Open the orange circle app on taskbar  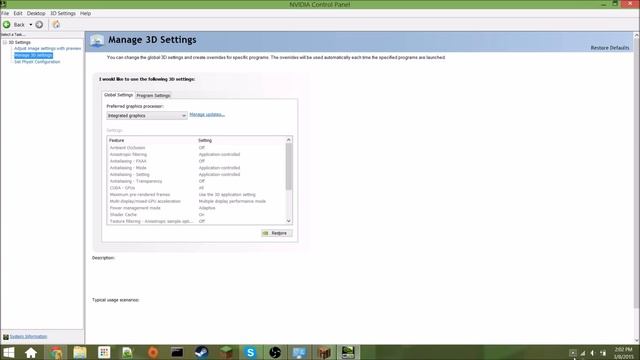153,353
